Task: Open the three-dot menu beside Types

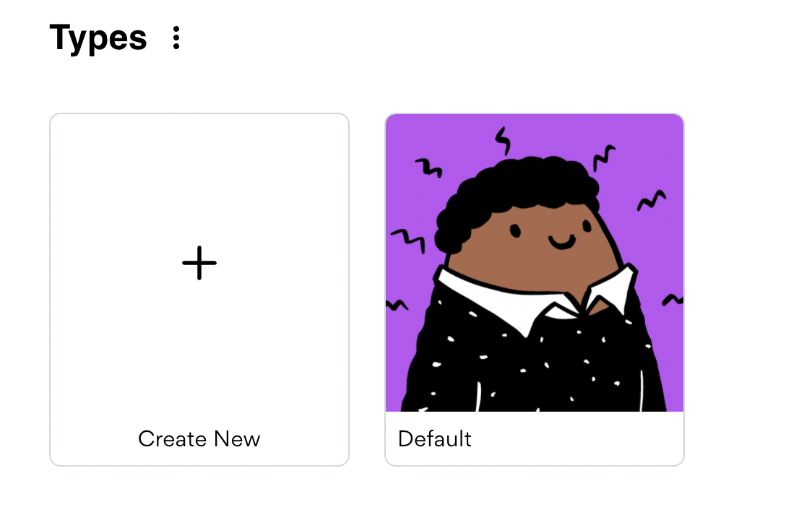Action: coord(176,38)
